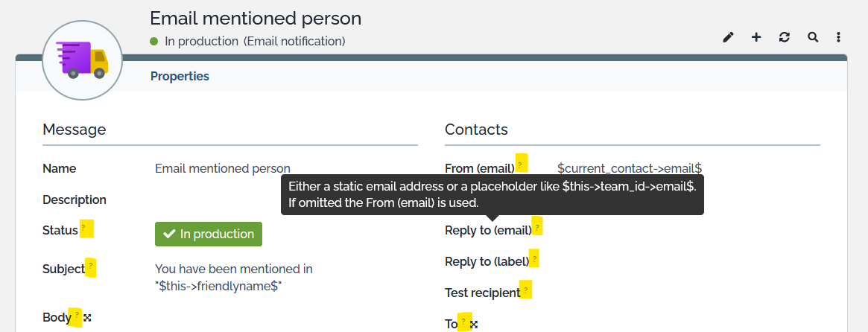Image resolution: width=868 pixels, height=332 pixels.
Task: Click the help icon beside Reply to (label)
Action: point(533,260)
